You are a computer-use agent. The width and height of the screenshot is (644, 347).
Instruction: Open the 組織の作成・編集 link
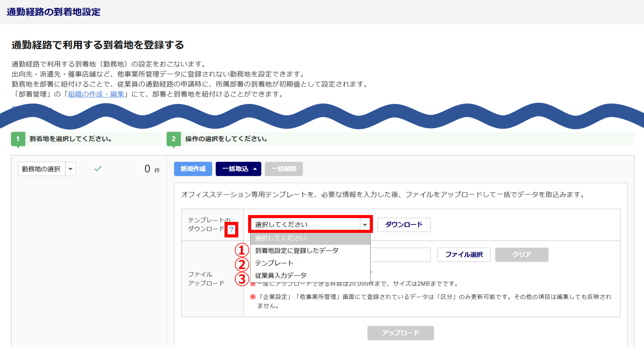point(96,94)
